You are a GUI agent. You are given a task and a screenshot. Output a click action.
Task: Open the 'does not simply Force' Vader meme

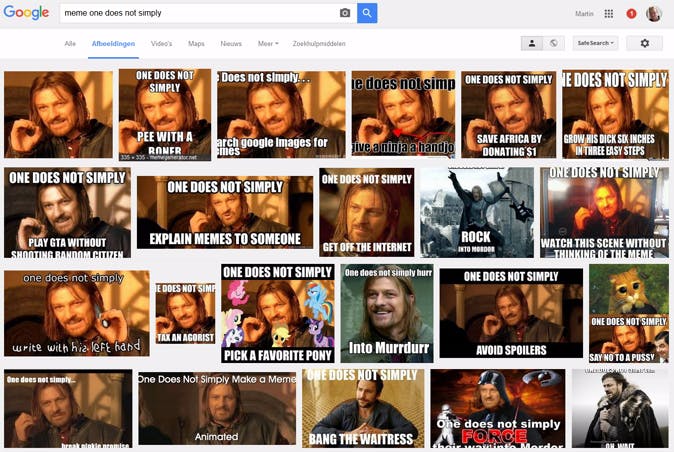[x=498, y=409]
